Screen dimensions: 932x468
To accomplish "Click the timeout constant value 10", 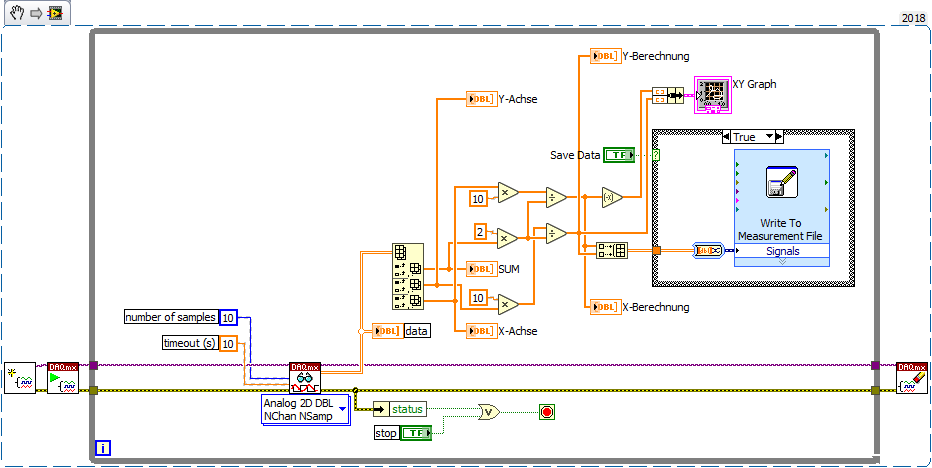I will click(229, 343).
